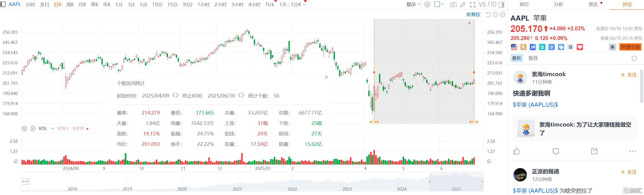
Task: Open the 分析 analysis tab
Action: 559,4
